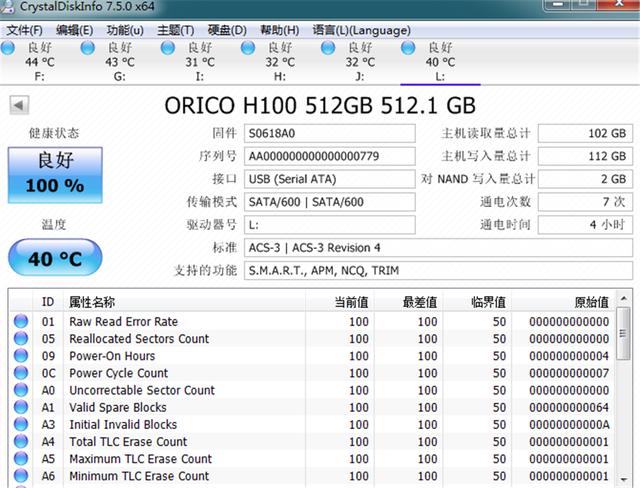Click the standard field ACS-3 Revision 4
Screen dimensions: 640x488
[438, 248]
